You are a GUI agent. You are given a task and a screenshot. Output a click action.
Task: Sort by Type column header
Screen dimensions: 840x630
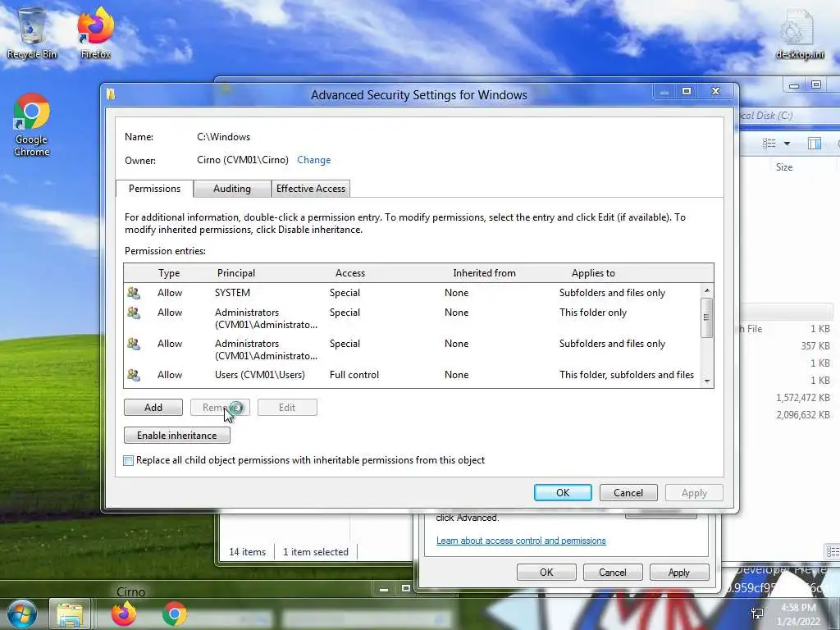click(169, 273)
